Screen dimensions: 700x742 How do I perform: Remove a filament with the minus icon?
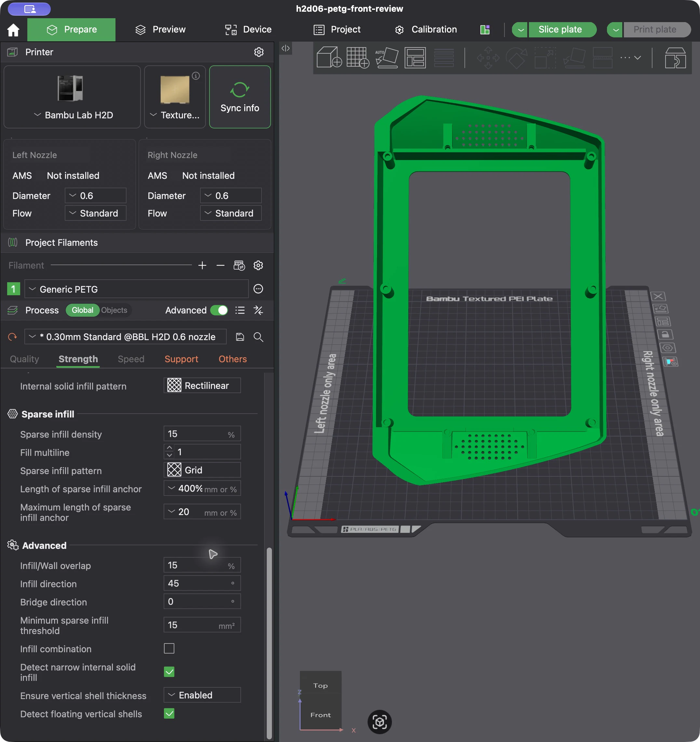point(220,265)
